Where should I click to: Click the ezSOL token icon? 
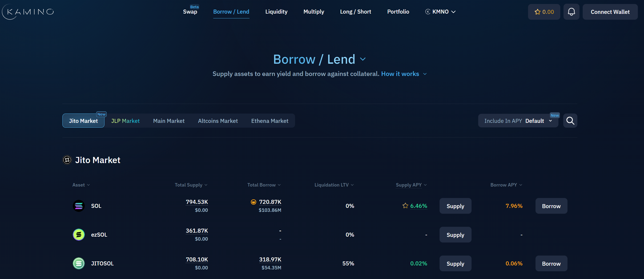coord(79,234)
